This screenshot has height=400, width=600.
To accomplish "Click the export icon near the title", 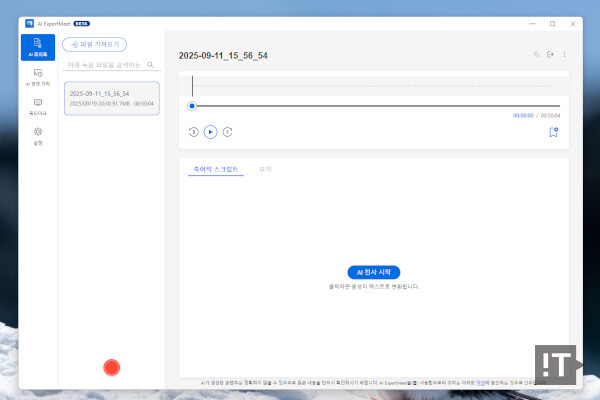I will tap(550, 55).
